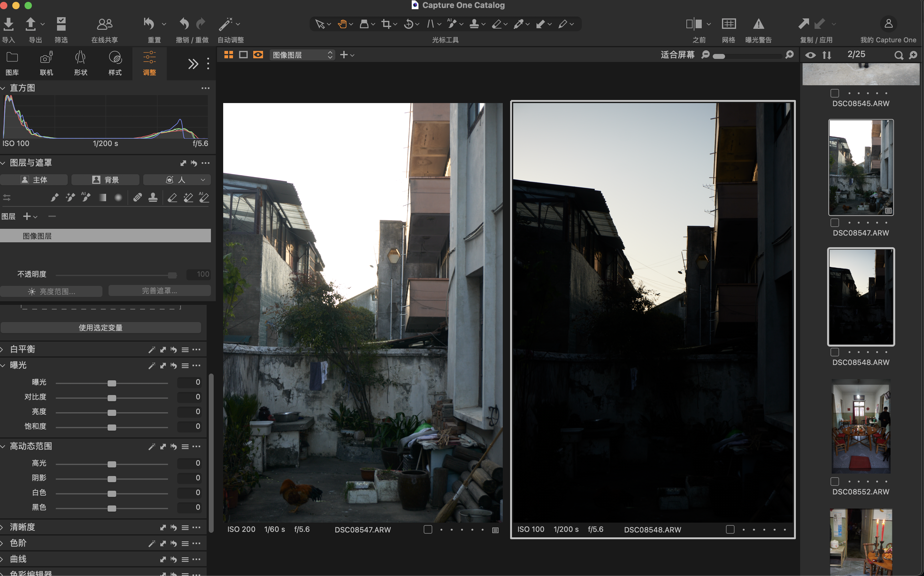The height and width of the screenshot is (576, 924).
Task: Open the add layer (图层 +) dropdown
Action: 30,216
